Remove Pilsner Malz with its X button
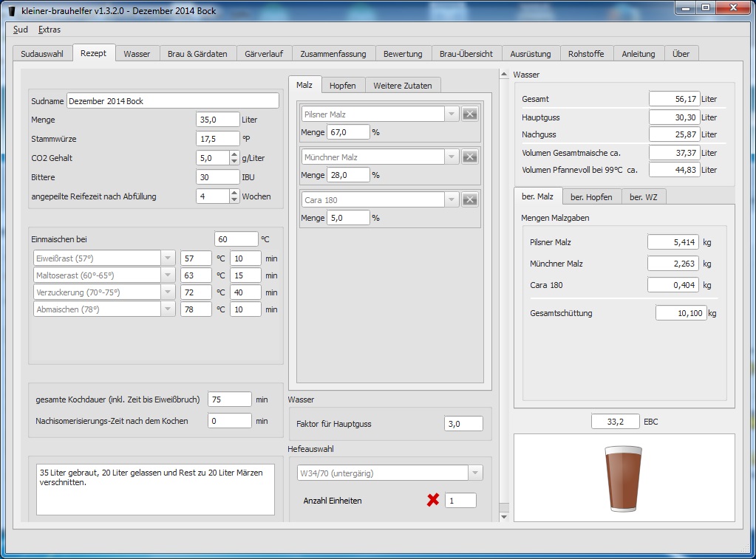Image resolution: width=756 pixels, height=559 pixels. click(469, 114)
